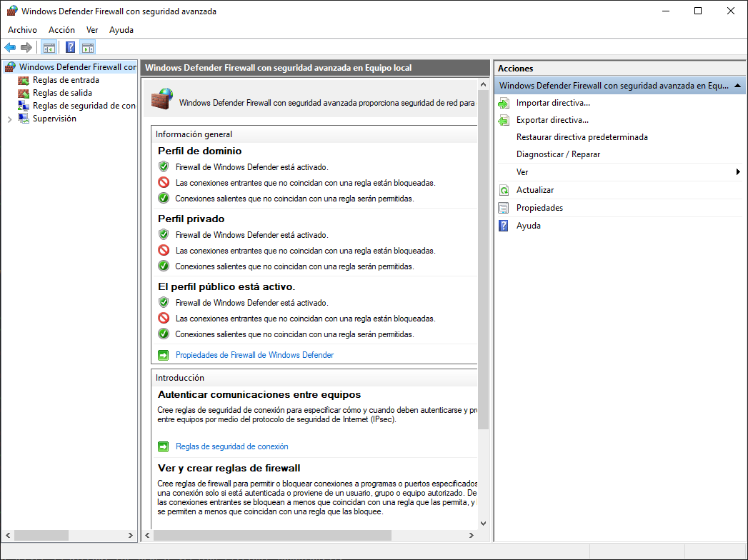Click the Actualizar refresh icon

pos(504,190)
